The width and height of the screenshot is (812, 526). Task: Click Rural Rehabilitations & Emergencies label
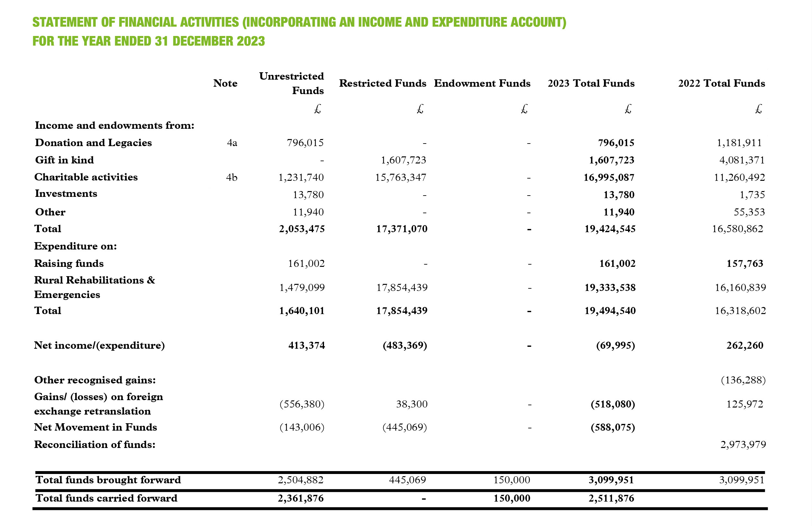point(95,287)
